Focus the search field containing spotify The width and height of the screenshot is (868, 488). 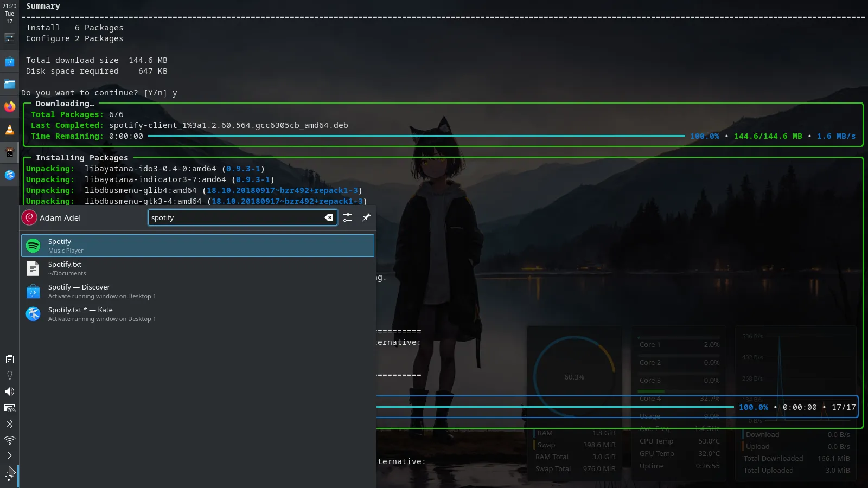pyautogui.click(x=242, y=217)
